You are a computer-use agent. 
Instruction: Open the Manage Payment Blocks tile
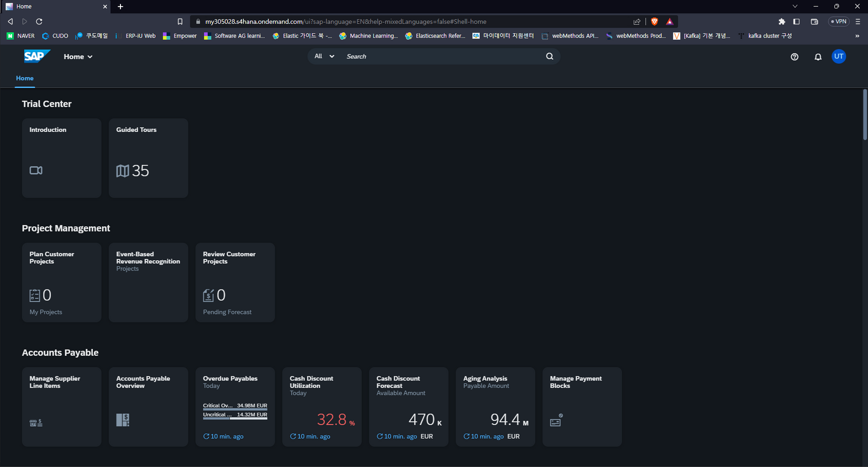(x=582, y=407)
